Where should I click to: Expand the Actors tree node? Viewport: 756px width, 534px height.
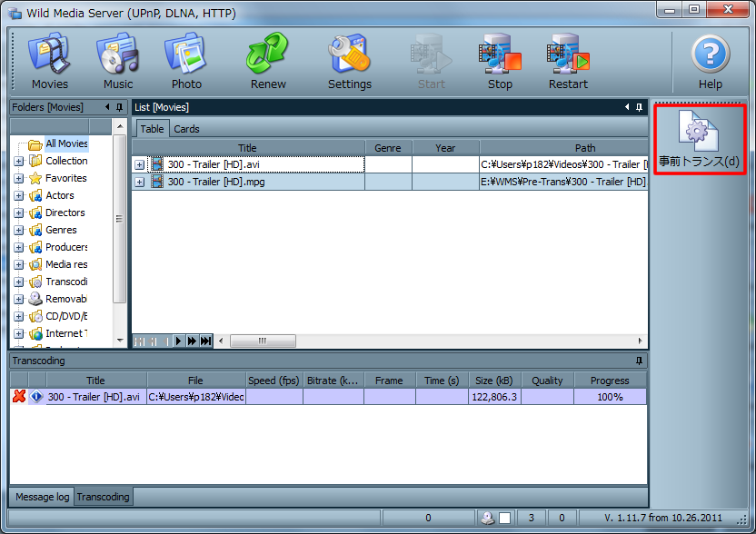18,195
